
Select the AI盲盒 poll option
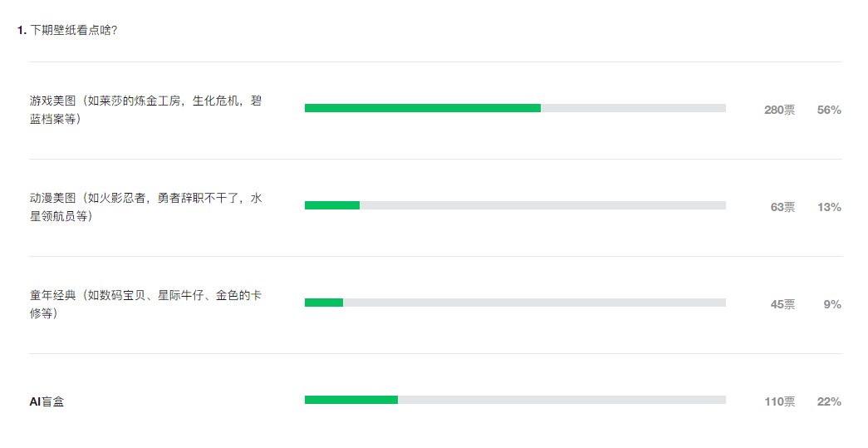[47, 402]
